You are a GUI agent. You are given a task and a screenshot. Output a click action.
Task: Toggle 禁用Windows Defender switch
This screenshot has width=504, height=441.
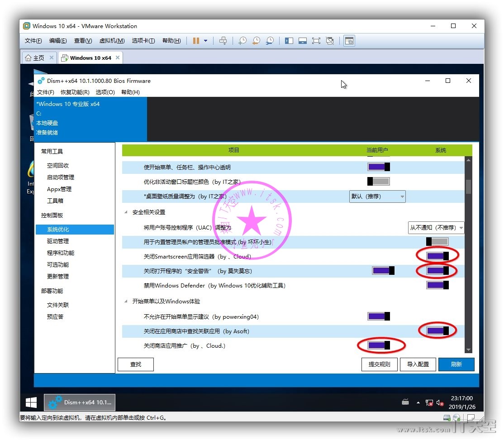(x=437, y=285)
